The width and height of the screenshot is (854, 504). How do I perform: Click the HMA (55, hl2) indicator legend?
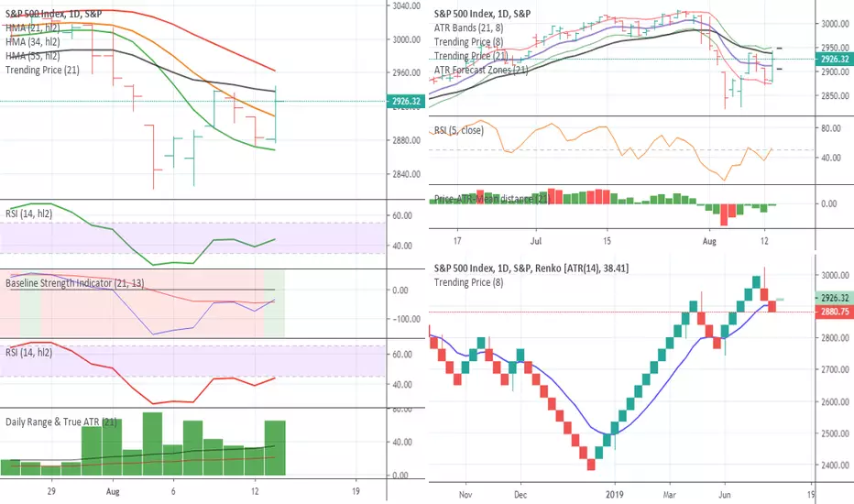tap(33, 56)
